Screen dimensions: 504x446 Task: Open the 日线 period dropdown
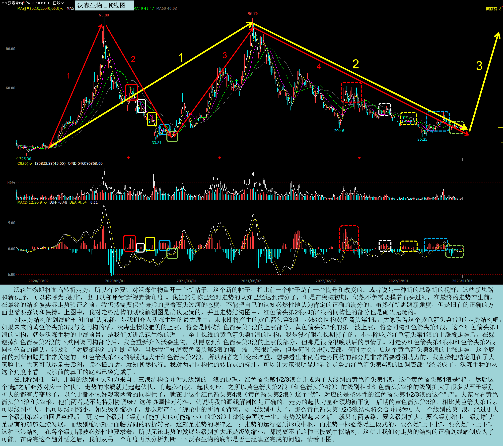click(x=58, y=3)
